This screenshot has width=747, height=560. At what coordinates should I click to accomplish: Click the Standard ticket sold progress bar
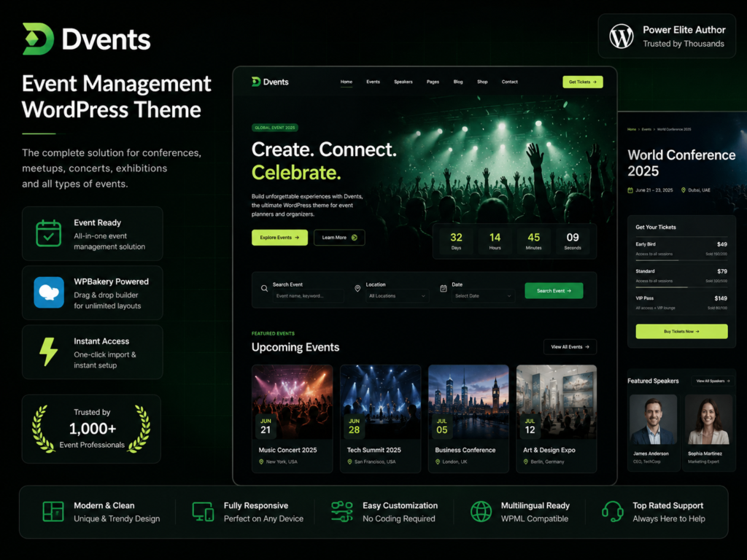[x=681, y=287]
